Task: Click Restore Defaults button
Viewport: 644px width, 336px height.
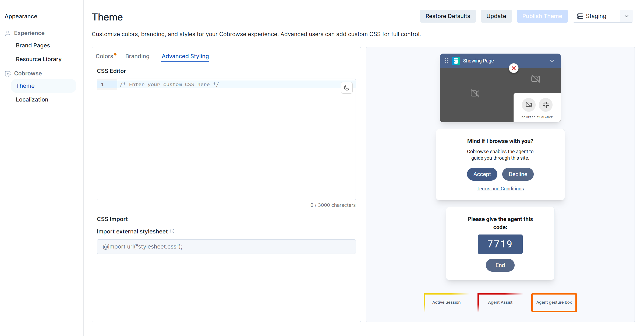Action: 448,16
